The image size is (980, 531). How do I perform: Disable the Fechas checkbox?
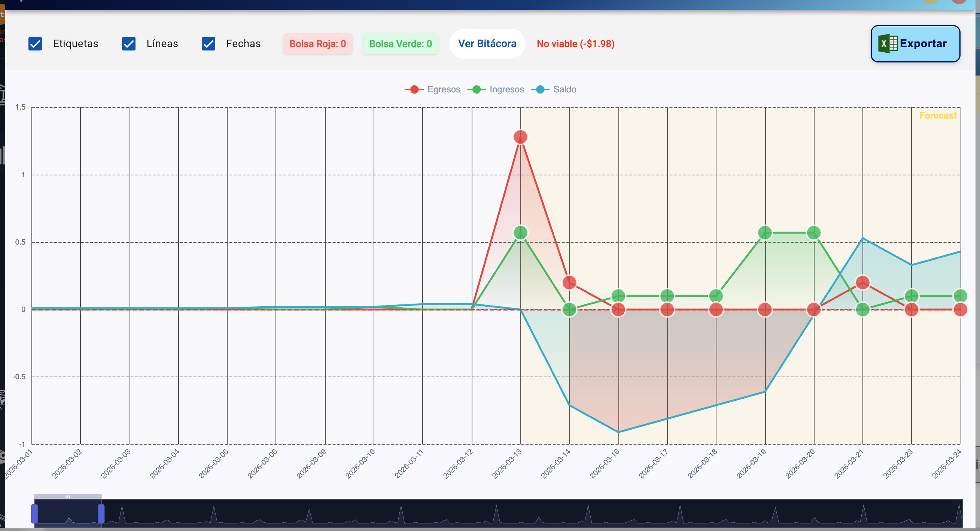click(209, 44)
